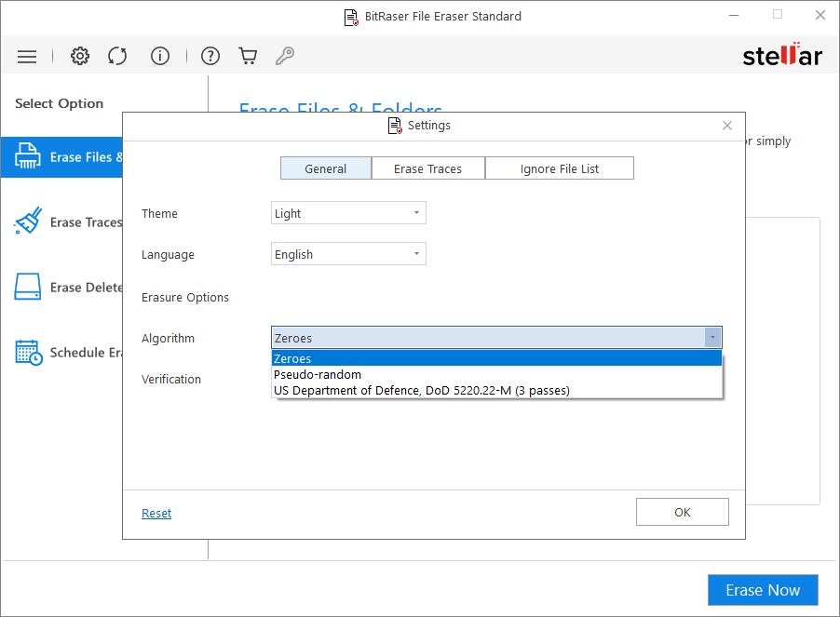This screenshot has width=840, height=617.
Task: Choose DoD 5220.22-M (3 passes) option
Action: (496, 390)
